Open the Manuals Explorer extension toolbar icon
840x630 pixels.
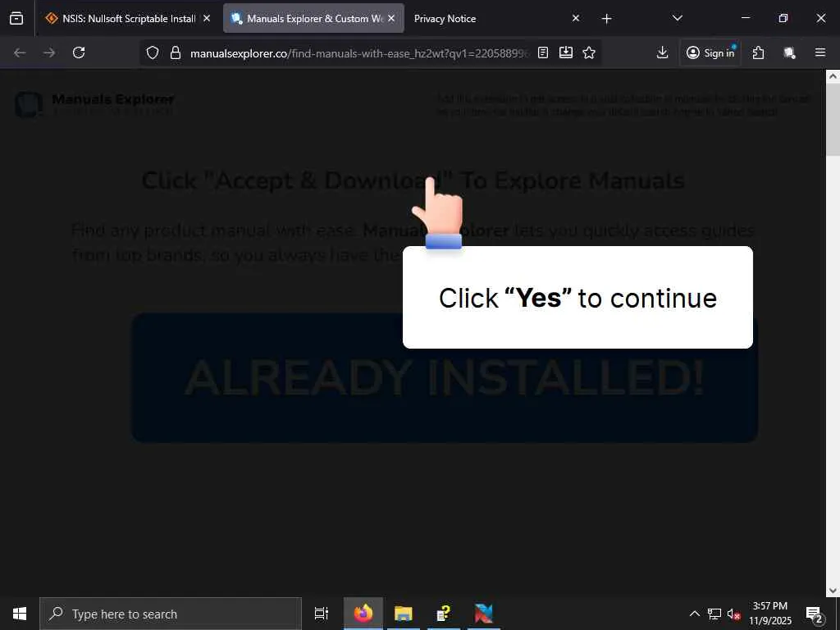point(789,52)
